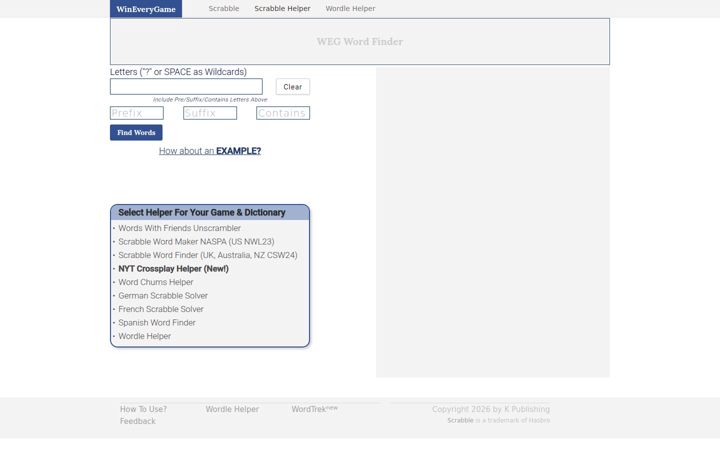
Task: Open Scrabble Word Finder CSW24 link
Action: tap(208, 255)
